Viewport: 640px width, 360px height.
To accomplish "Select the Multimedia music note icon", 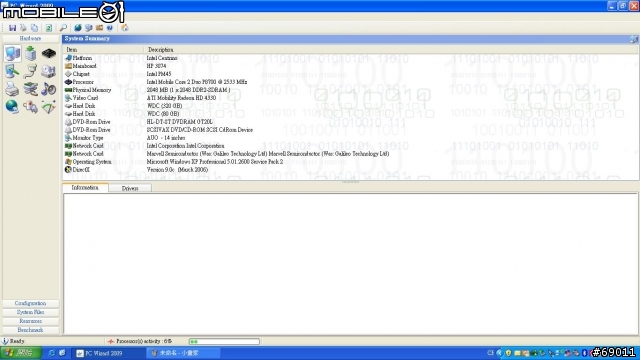I will pos(49,89).
